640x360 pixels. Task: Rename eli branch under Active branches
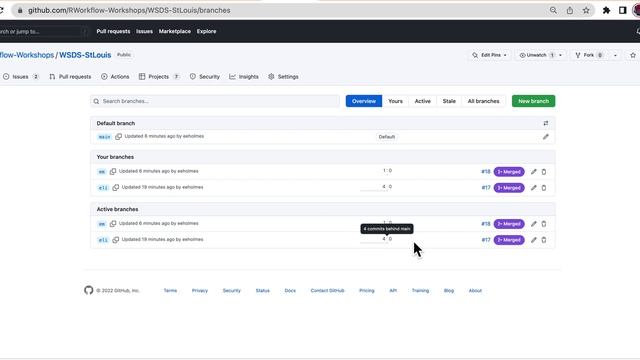click(x=533, y=240)
